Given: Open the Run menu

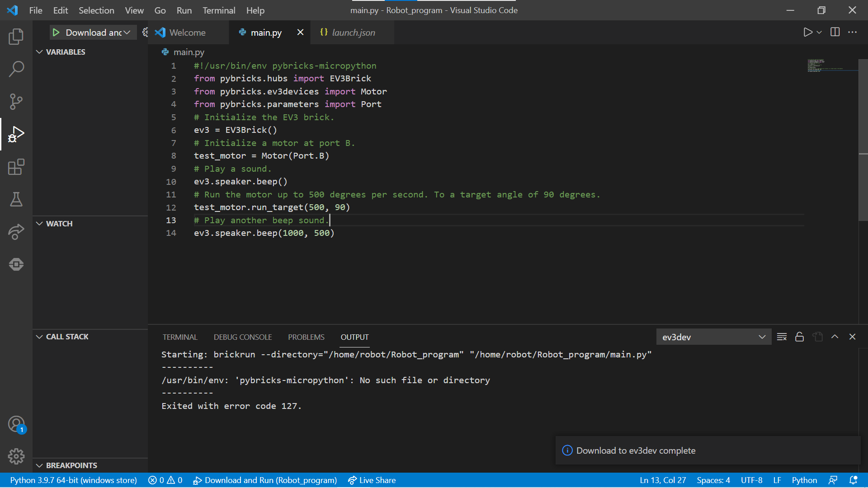Looking at the screenshot, I should 184,10.
